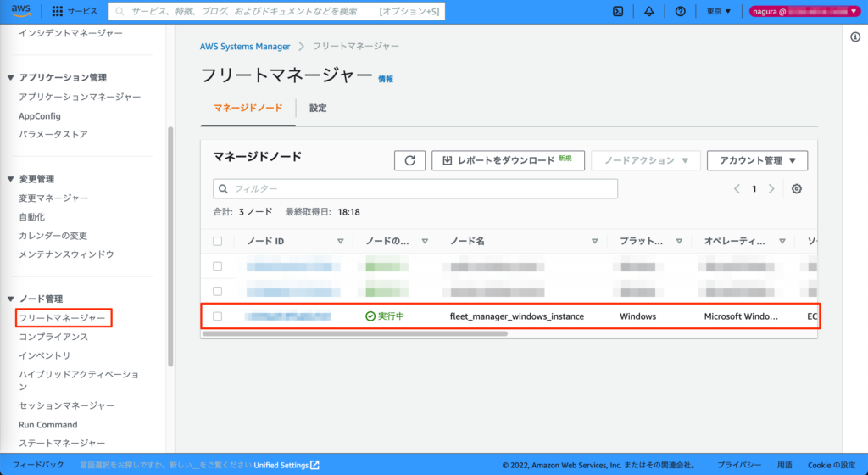Open 変更マネージャー in sidebar
This screenshot has height=475, width=868.
[x=53, y=198]
